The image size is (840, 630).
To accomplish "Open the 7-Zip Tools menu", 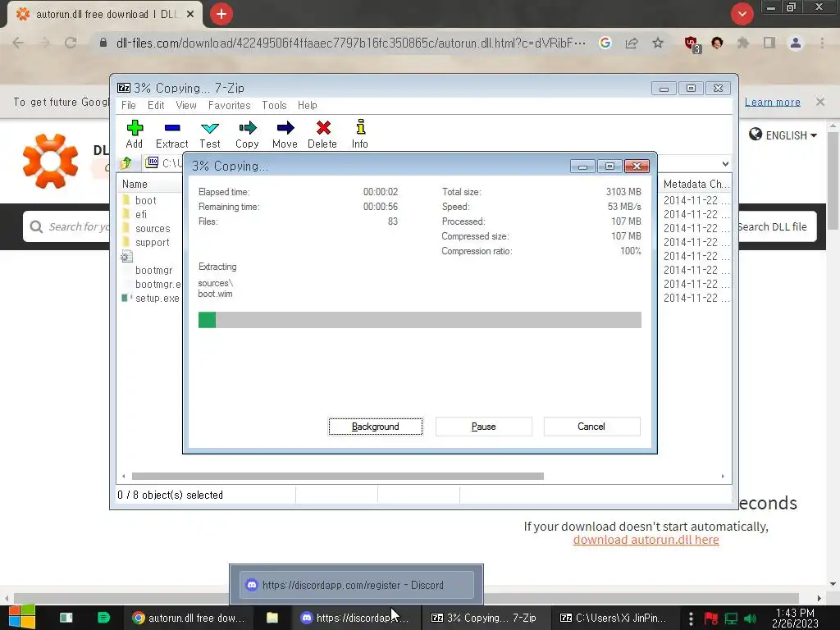I will pyautogui.click(x=274, y=105).
